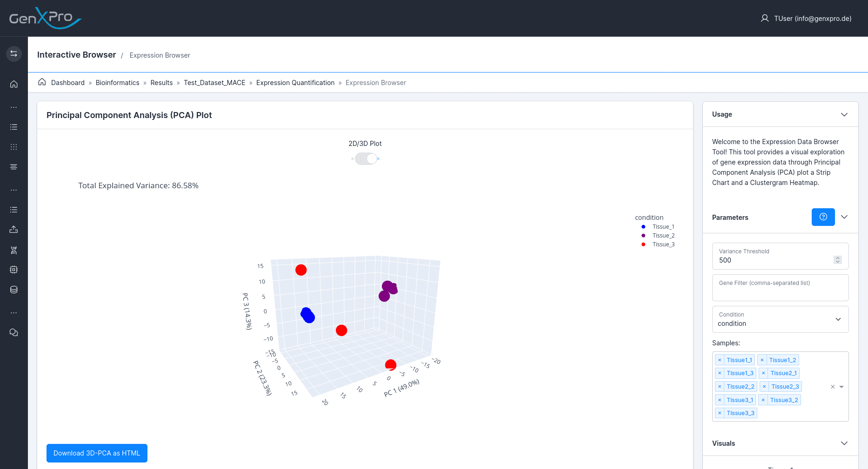Focus the Gene Filter input field
Image resolution: width=868 pixels, height=469 pixels.
click(x=781, y=288)
